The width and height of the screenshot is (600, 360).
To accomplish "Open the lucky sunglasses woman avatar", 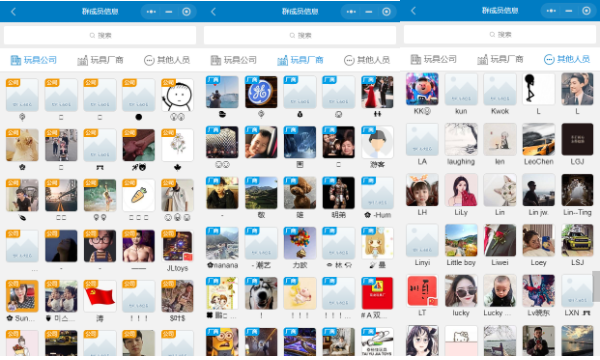I will (461, 291).
